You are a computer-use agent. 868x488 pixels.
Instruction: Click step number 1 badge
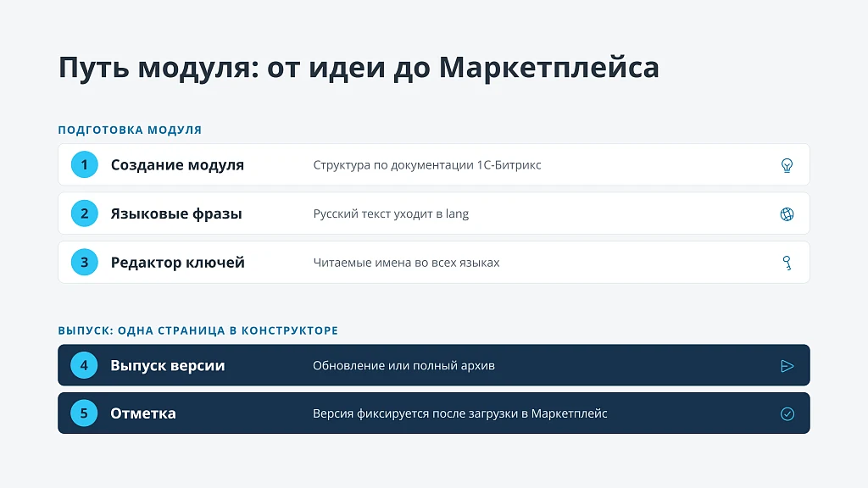(84, 165)
